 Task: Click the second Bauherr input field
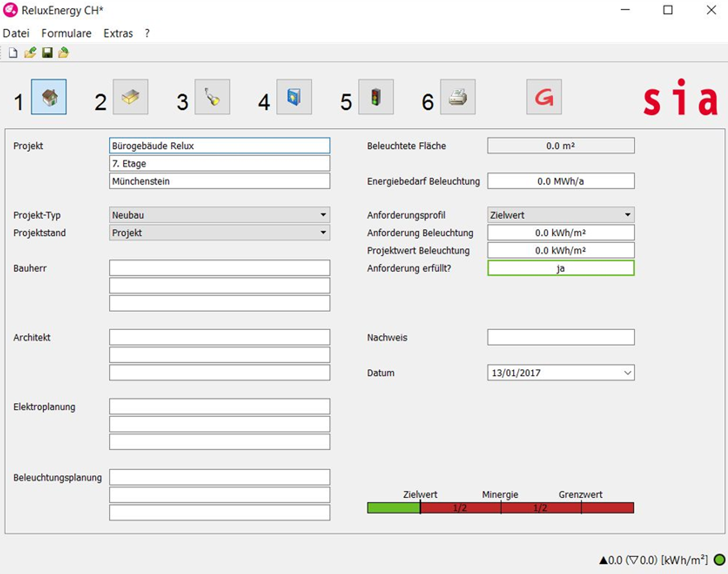219,285
